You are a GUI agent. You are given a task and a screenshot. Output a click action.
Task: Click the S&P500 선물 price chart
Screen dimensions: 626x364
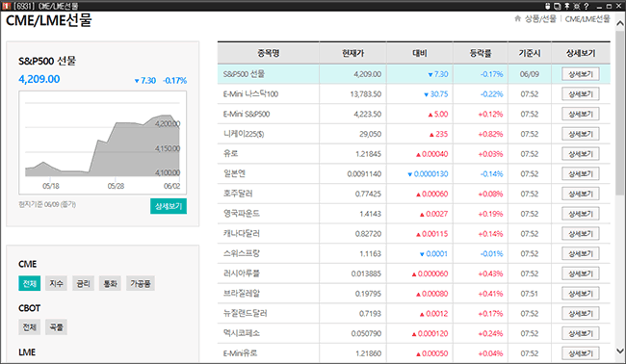[103, 143]
